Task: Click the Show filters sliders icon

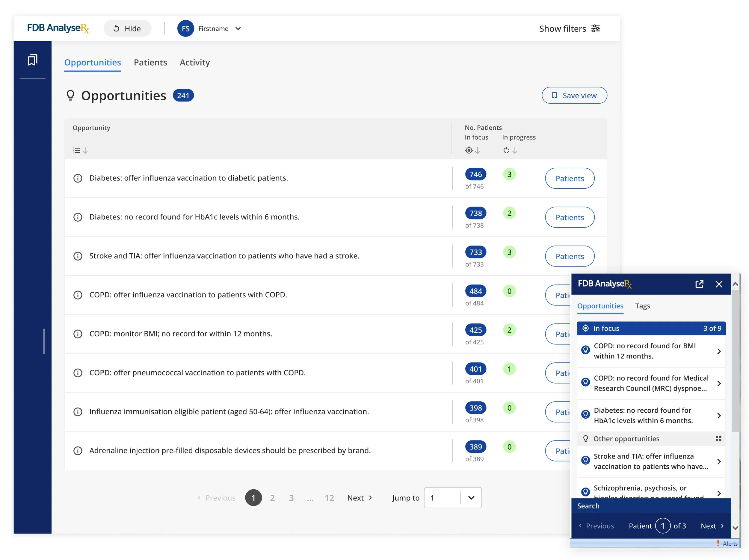Action: coord(595,28)
